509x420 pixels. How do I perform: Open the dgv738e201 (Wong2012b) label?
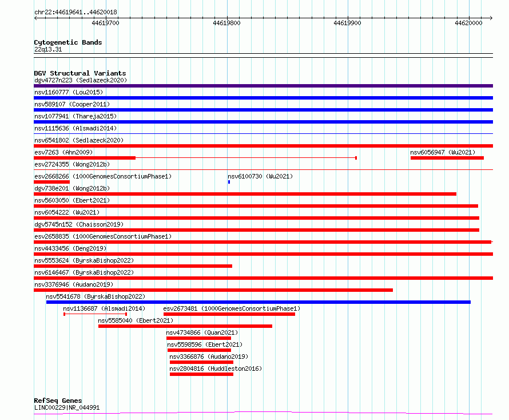72,188
